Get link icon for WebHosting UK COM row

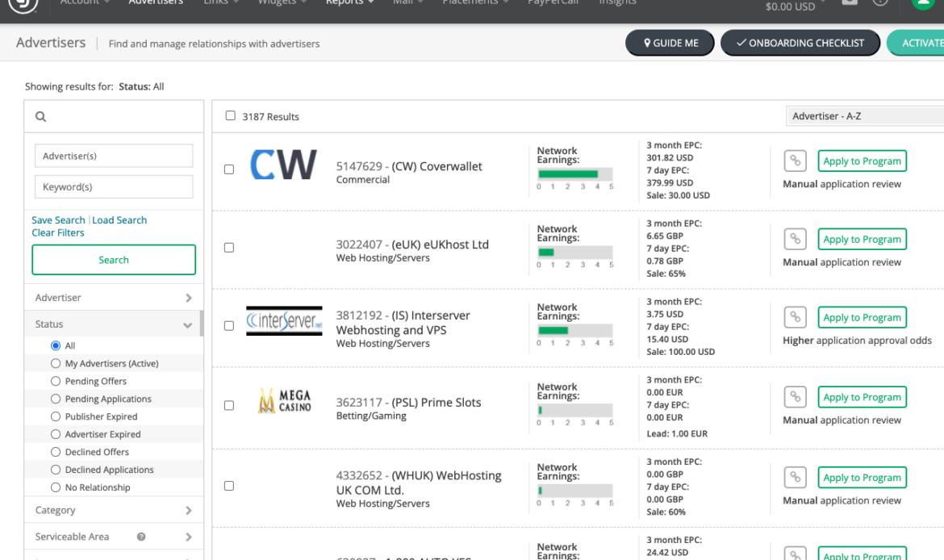795,478
